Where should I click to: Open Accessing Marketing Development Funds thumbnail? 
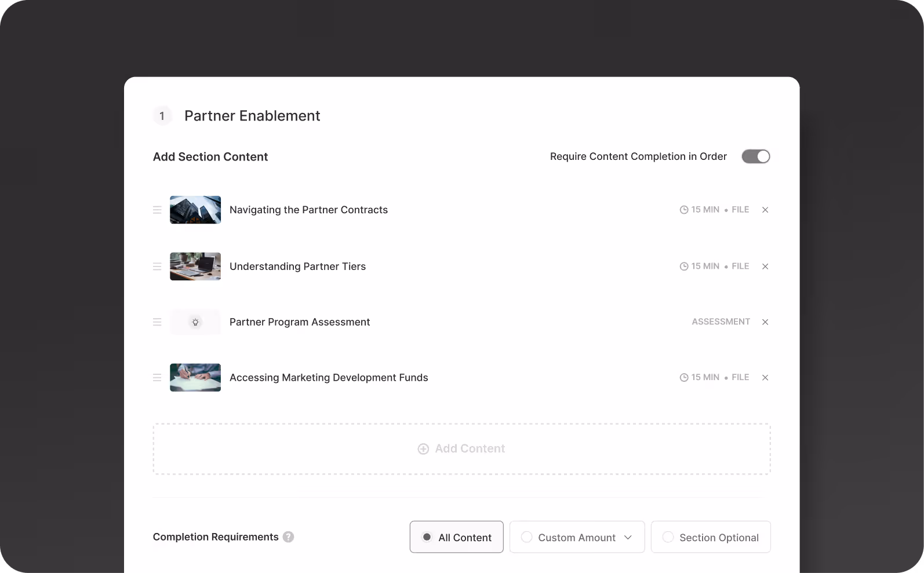pyautogui.click(x=195, y=378)
